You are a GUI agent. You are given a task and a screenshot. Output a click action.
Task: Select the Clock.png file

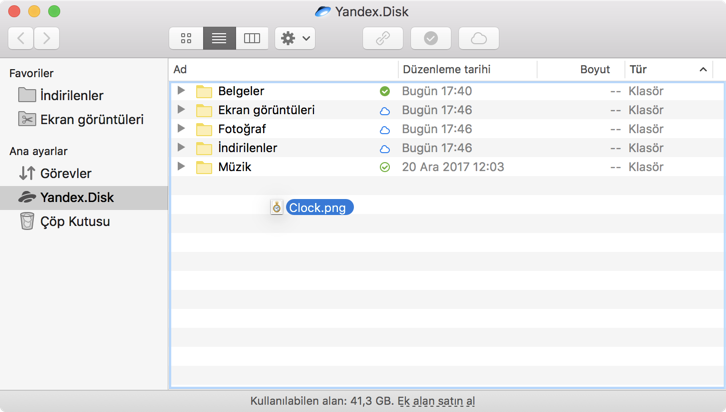pyautogui.click(x=318, y=208)
